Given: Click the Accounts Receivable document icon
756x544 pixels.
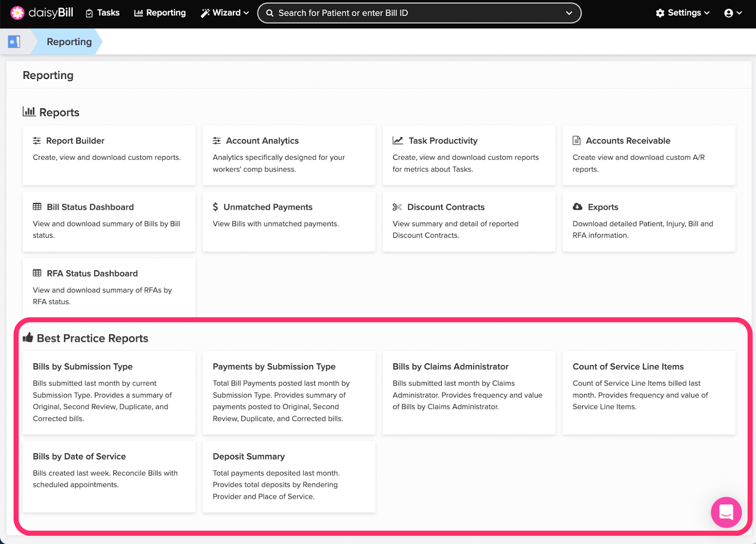Looking at the screenshot, I should [576, 141].
